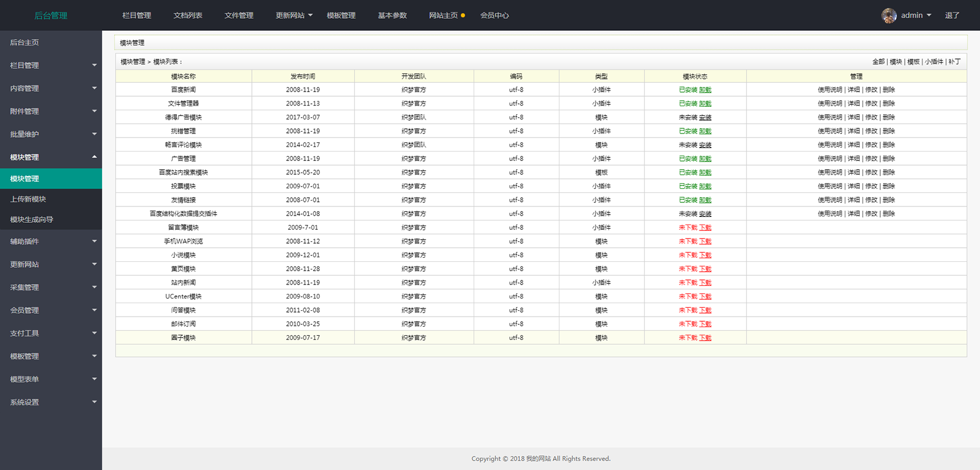Image resolution: width=980 pixels, height=470 pixels.
Task: Click 修改 for 挑错管理 row
Action: tap(871, 131)
